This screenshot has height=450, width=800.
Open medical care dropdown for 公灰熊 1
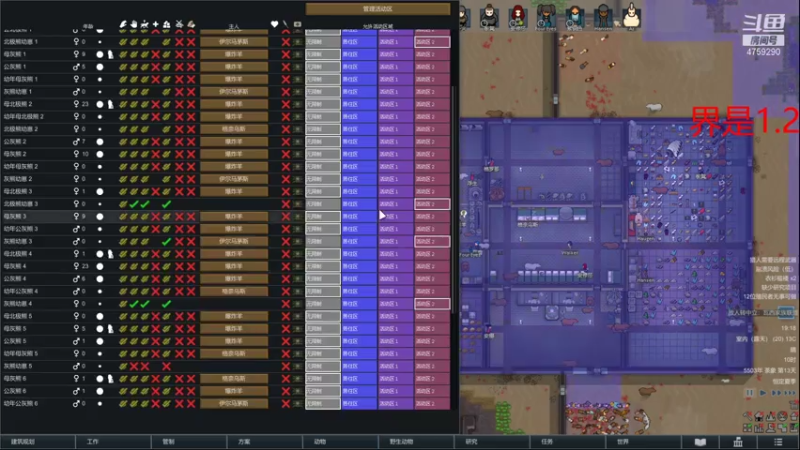tap(297, 67)
